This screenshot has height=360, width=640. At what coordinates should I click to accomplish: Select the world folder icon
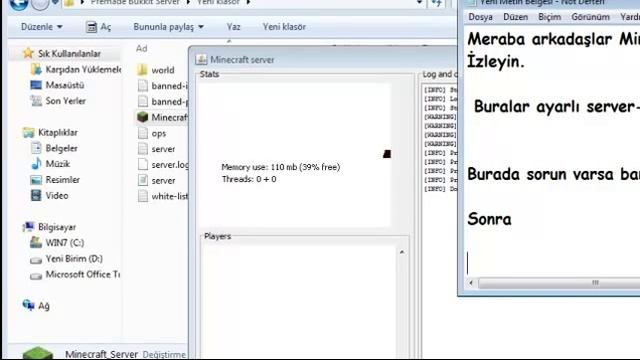[142, 70]
